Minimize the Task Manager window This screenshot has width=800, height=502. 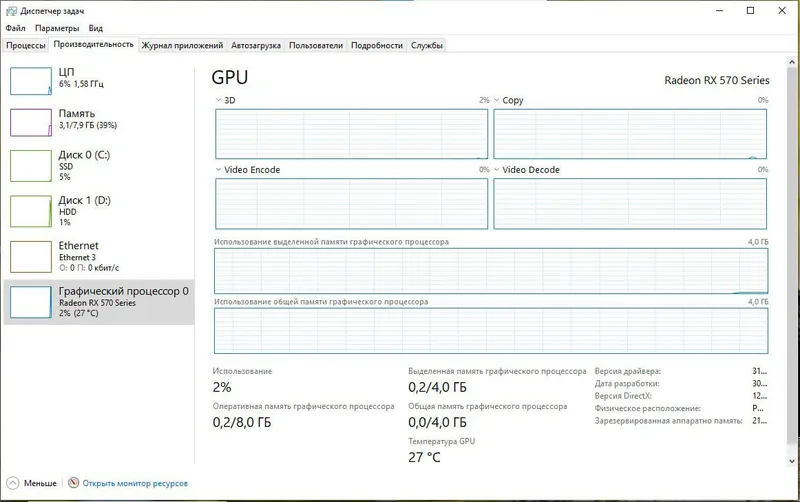click(719, 10)
